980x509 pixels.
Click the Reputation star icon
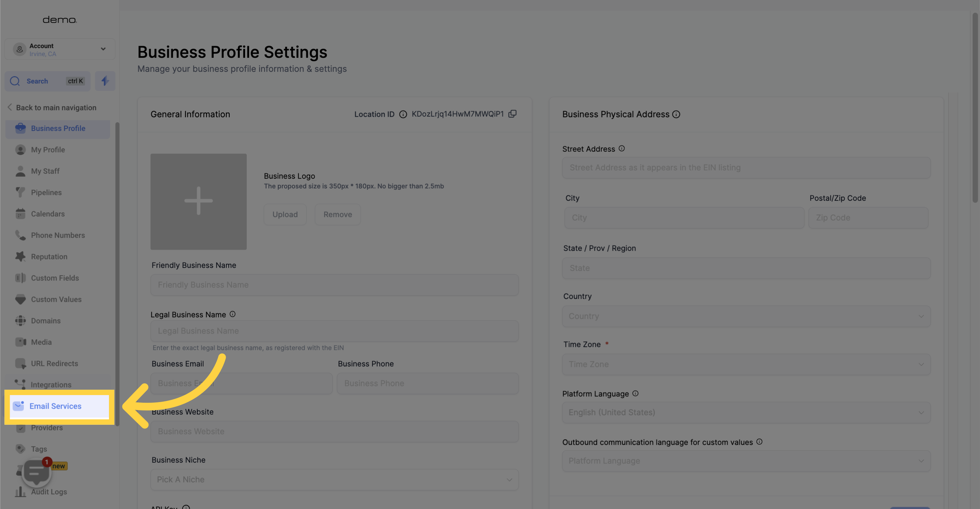click(x=20, y=257)
